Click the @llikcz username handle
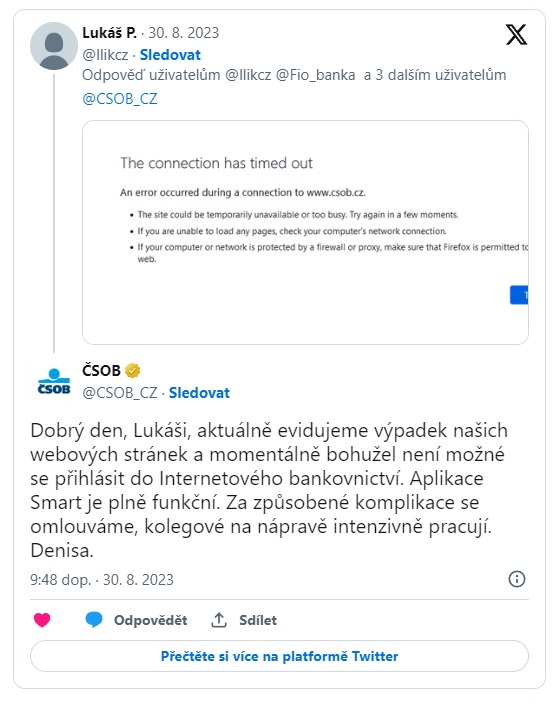 (105, 55)
